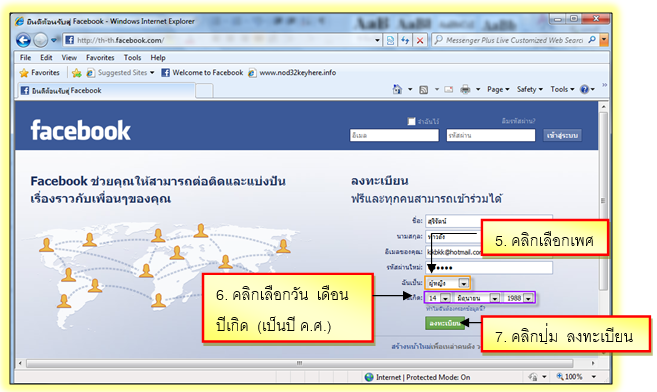Expand the birth day dropdown showing 14
657x392 pixels.
pos(438,298)
